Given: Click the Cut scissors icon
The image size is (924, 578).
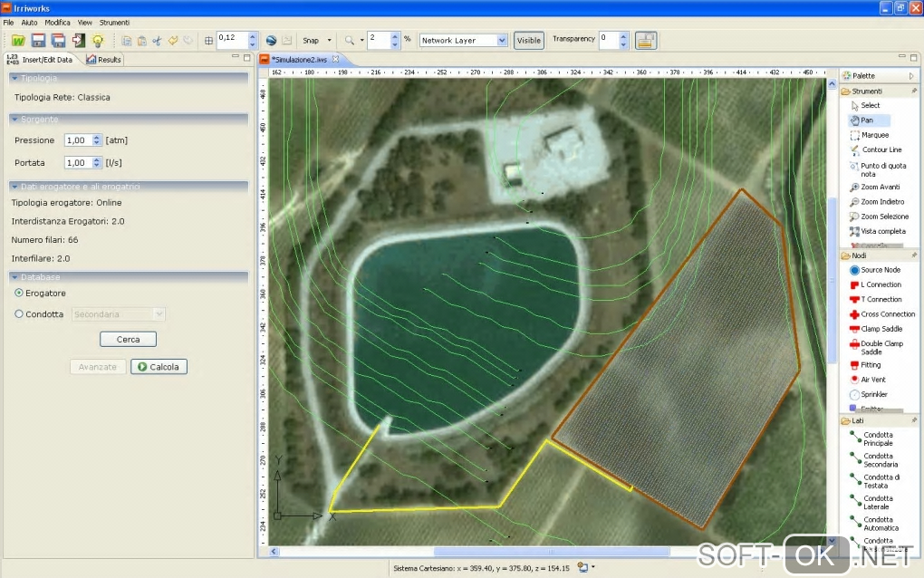Looking at the screenshot, I should pyautogui.click(x=158, y=41).
